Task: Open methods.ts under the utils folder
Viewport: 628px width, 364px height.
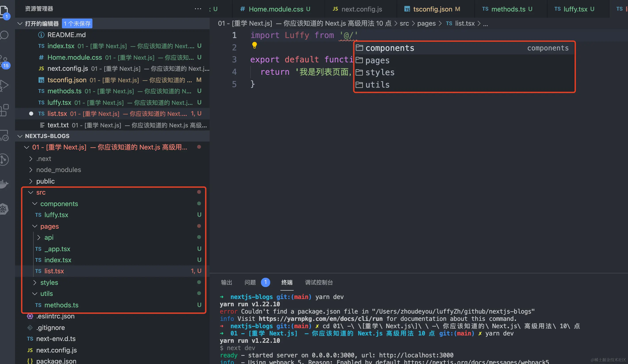Action: [61, 305]
